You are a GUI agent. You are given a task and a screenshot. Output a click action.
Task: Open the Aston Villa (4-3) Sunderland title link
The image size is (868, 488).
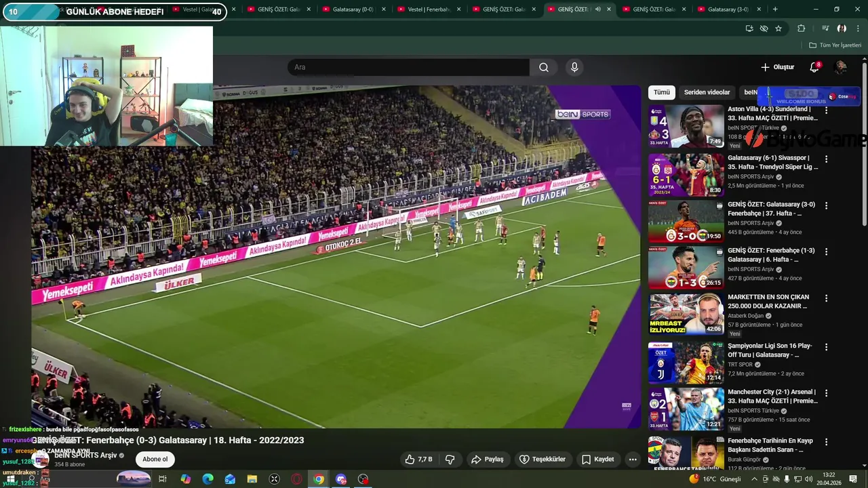(772, 113)
